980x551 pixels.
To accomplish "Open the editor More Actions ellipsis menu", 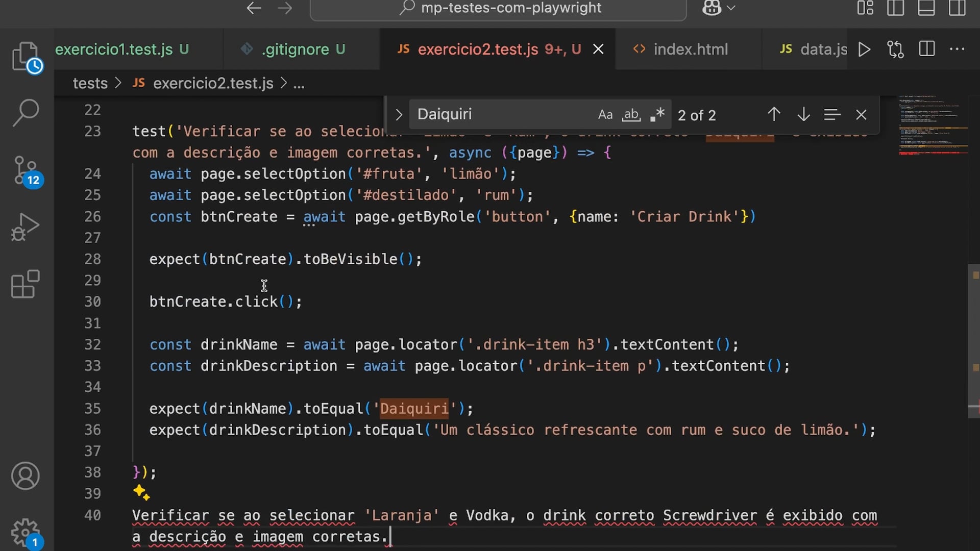I will (x=957, y=49).
